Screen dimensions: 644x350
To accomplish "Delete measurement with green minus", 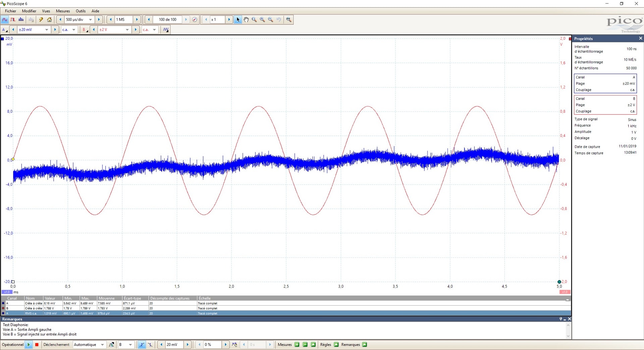I will tap(305, 345).
